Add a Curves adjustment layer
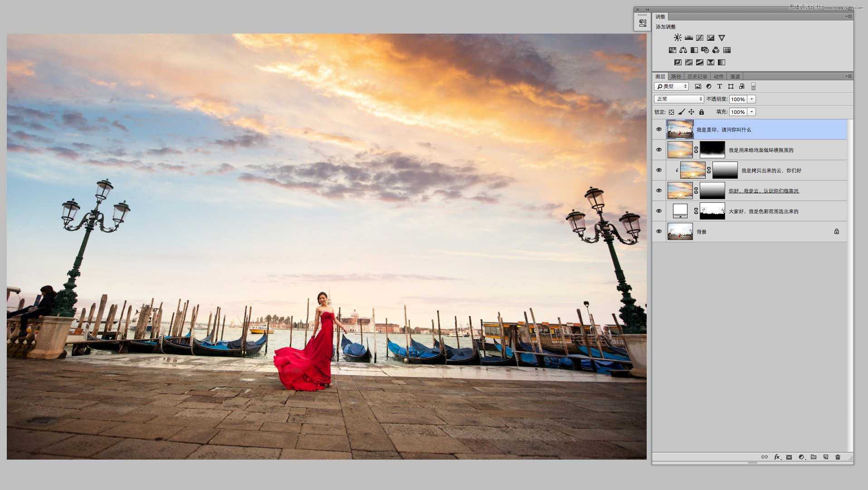Viewport: 868px width, 490px height. (x=699, y=38)
